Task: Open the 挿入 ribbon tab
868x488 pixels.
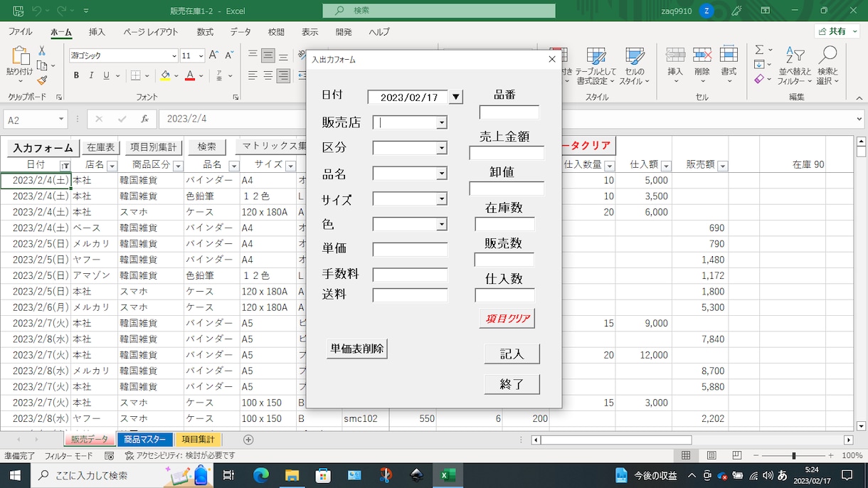Action: point(97,32)
